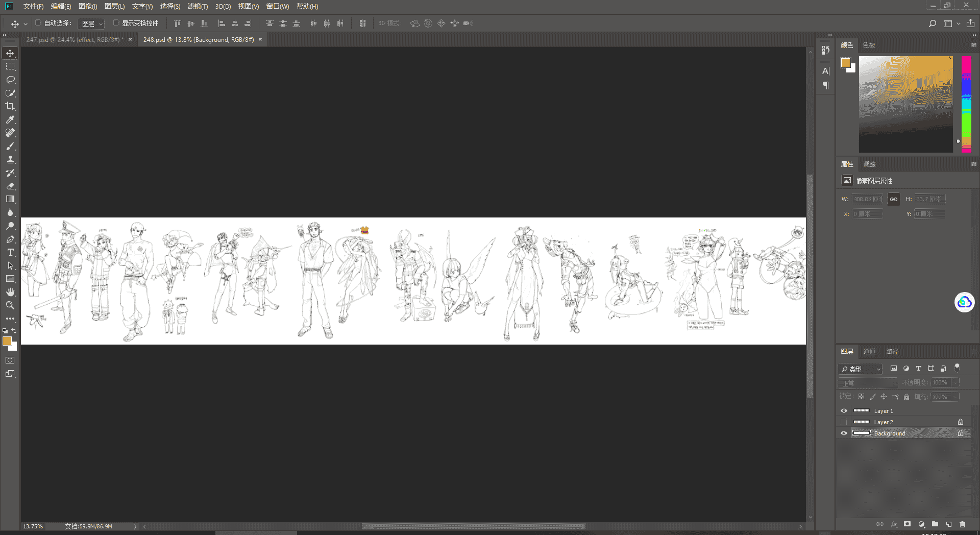Toggle the 显示变换控件 checkbox
Screen dimensions: 980x535
pos(116,23)
